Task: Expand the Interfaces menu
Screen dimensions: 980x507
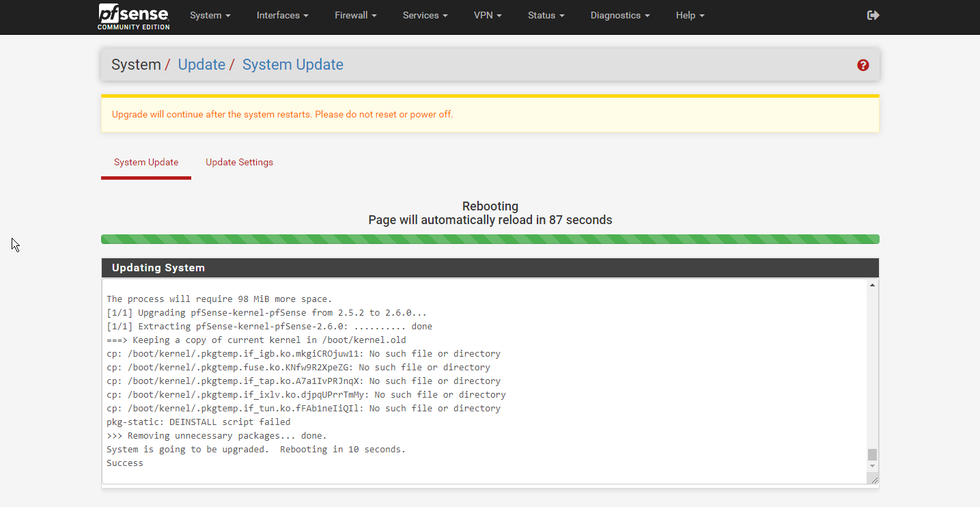Action: (x=282, y=15)
